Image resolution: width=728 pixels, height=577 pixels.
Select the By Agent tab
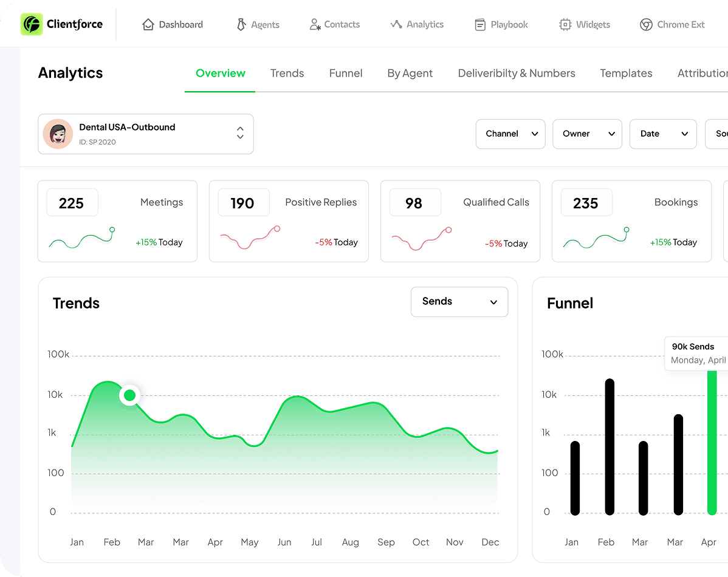tap(410, 73)
